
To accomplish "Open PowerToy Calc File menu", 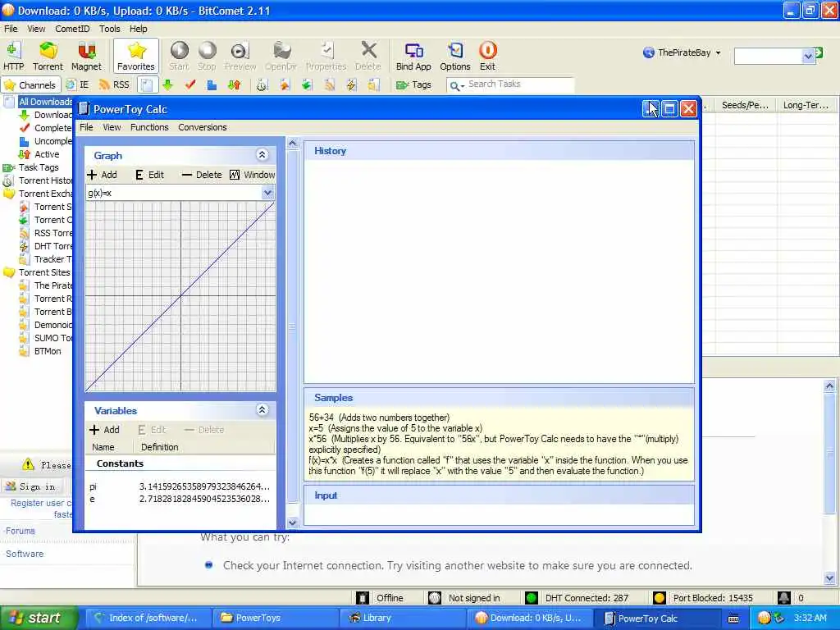I will [86, 127].
